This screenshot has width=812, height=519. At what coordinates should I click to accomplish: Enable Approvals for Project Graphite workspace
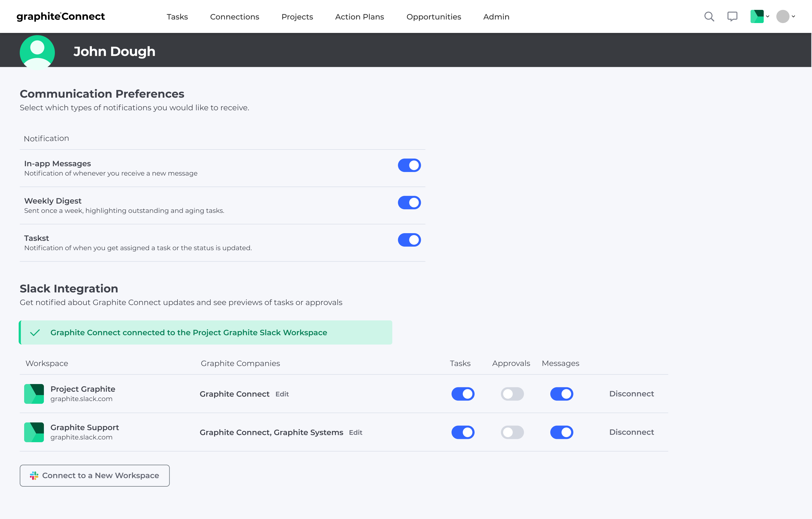coord(512,394)
